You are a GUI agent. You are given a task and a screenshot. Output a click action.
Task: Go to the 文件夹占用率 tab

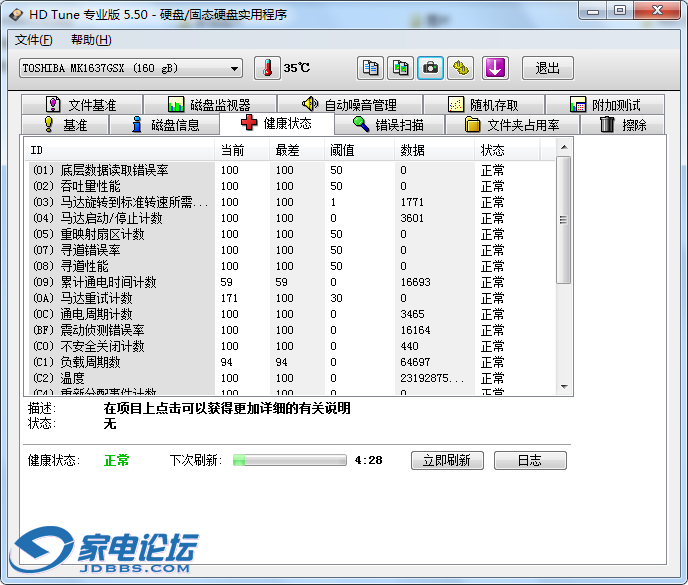click(511, 125)
